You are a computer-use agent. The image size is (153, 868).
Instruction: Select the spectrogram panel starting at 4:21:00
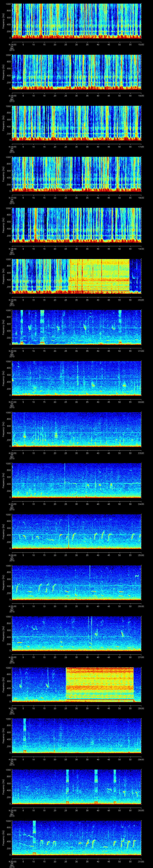77,378
